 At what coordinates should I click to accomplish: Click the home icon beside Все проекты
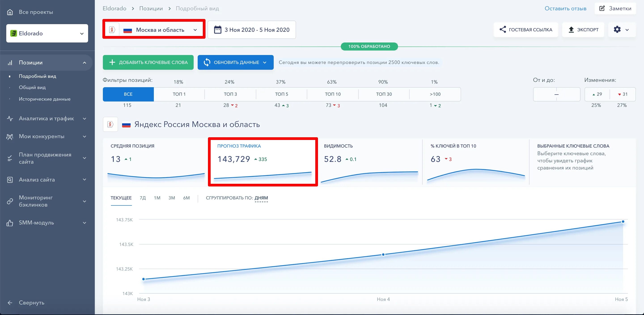pyautogui.click(x=10, y=12)
